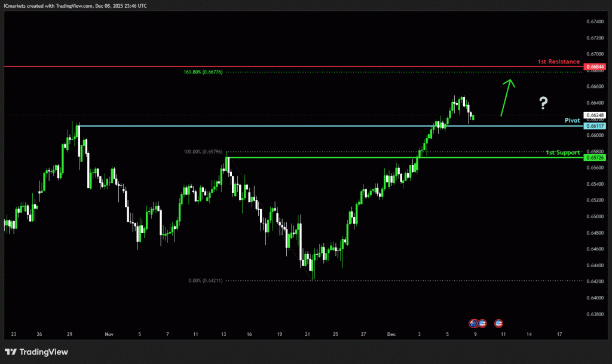
Task: Click the 161.80% (0.66776) Fibonacci label
Action: tap(203, 72)
